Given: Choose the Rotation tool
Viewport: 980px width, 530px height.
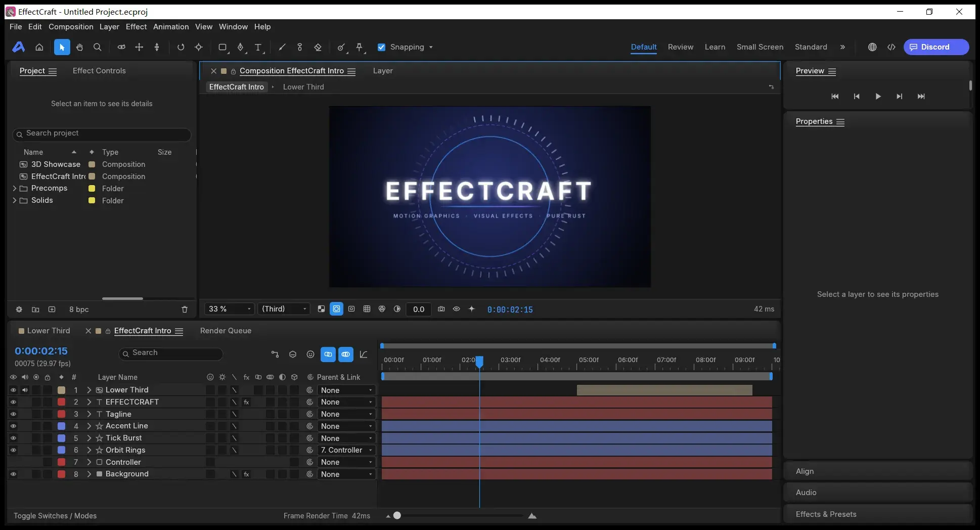Looking at the screenshot, I should point(181,47).
